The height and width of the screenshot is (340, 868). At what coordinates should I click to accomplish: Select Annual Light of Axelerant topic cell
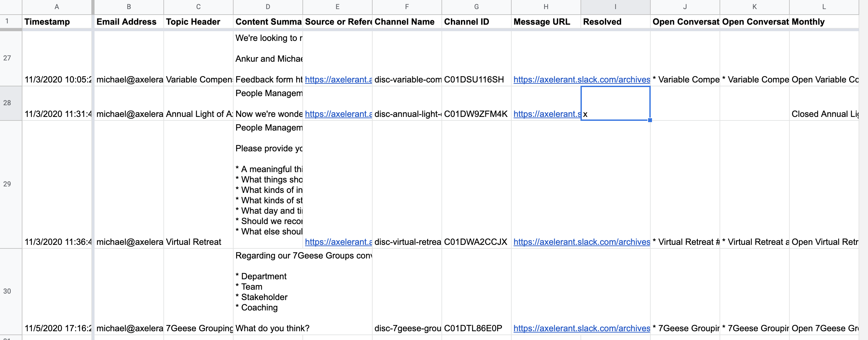(198, 103)
